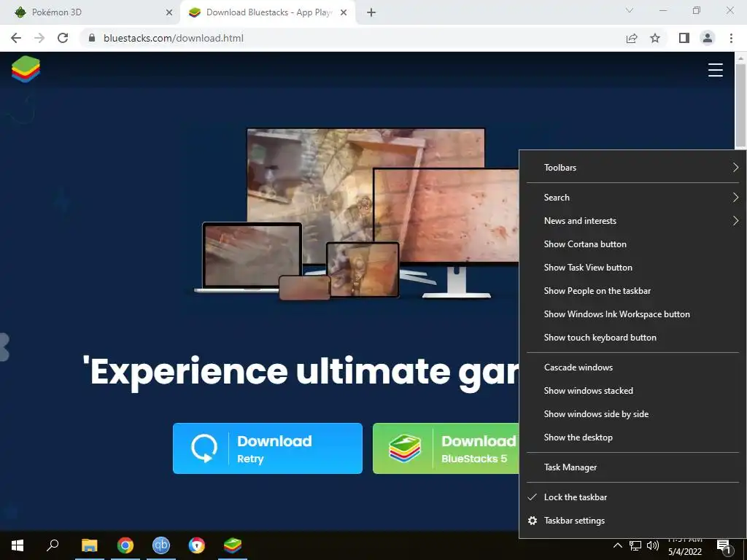Select Show the desktop
The width and height of the screenshot is (747, 560).
click(632, 437)
